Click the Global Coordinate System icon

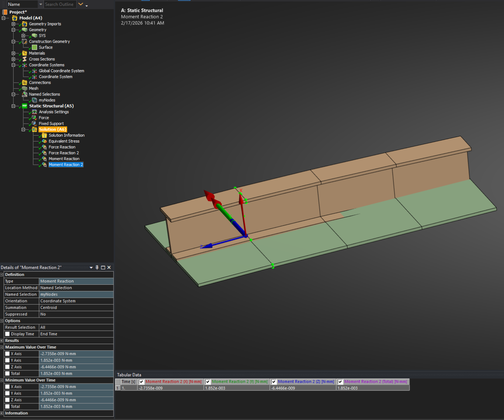click(x=34, y=71)
